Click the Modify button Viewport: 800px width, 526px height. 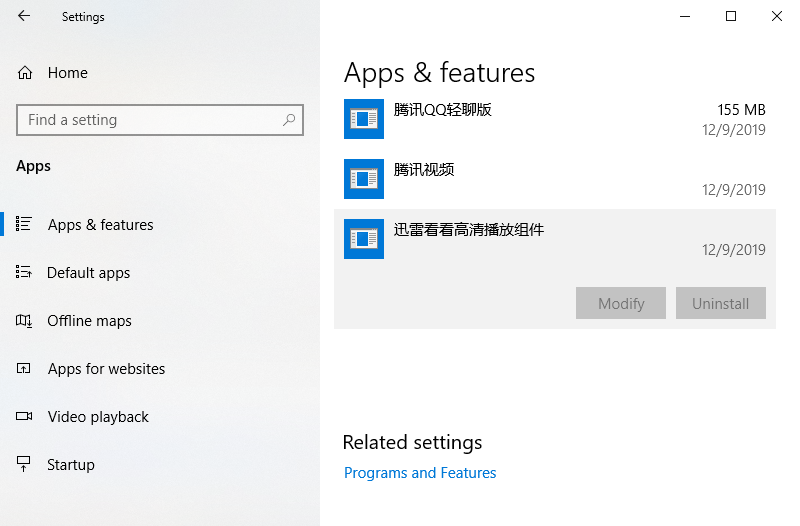pos(620,303)
